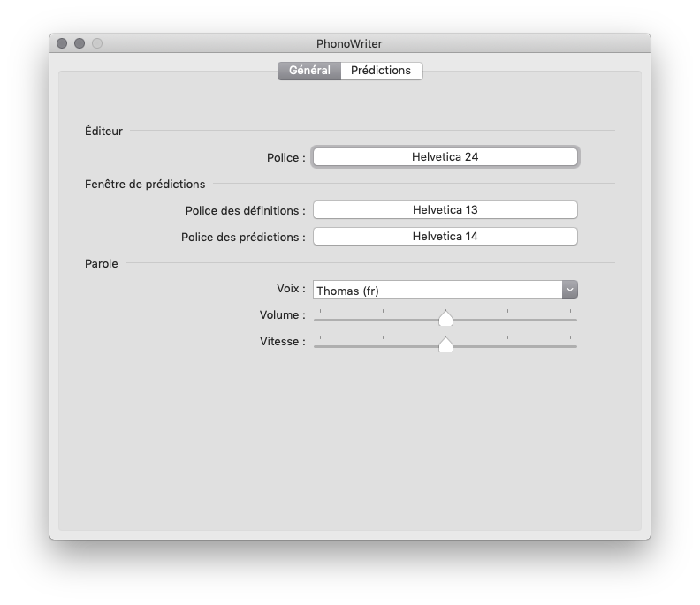The height and width of the screenshot is (605, 700).
Task: Click the Thomas (fr) voice field
Action: pyautogui.click(x=437, y=290)
